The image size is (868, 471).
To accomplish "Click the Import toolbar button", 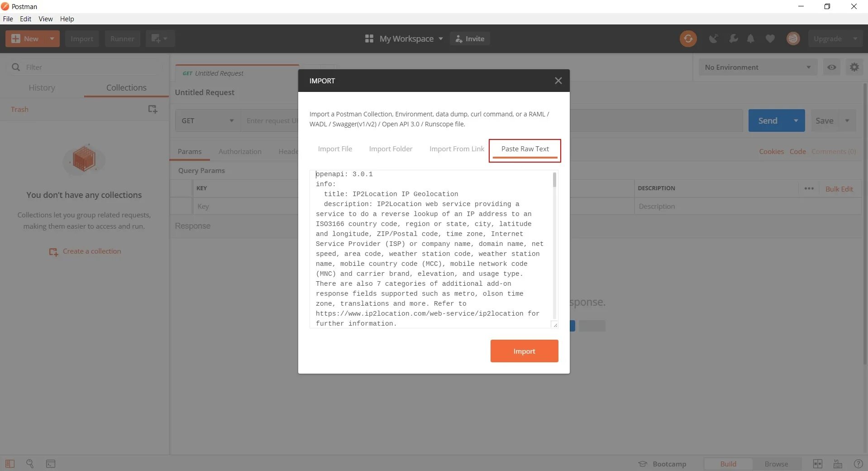I will tap(82, 38).
